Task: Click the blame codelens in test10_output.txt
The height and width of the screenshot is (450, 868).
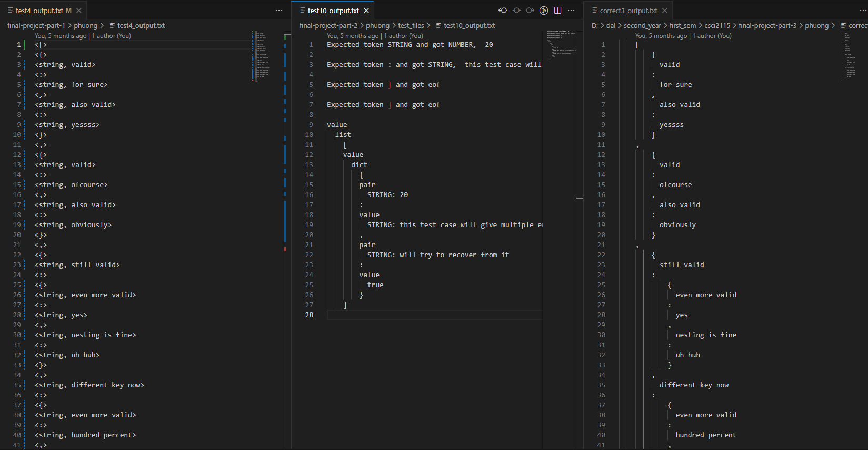Action: [x=375, y=36]
